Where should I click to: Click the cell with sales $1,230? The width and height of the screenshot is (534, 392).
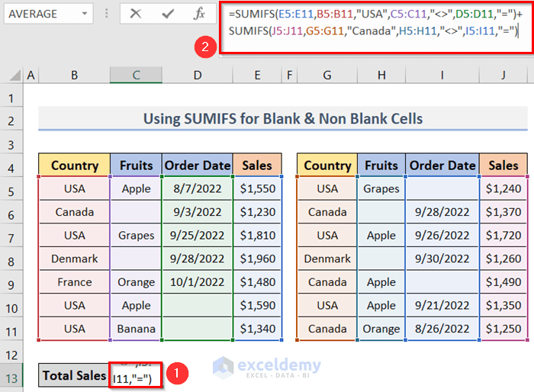(x=258, y=212)
